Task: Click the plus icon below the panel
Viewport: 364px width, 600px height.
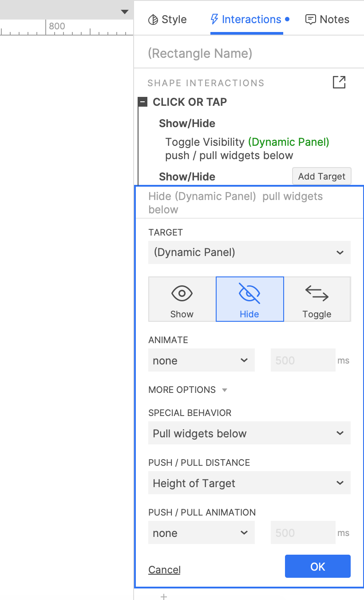Action: tap(164, 596)
